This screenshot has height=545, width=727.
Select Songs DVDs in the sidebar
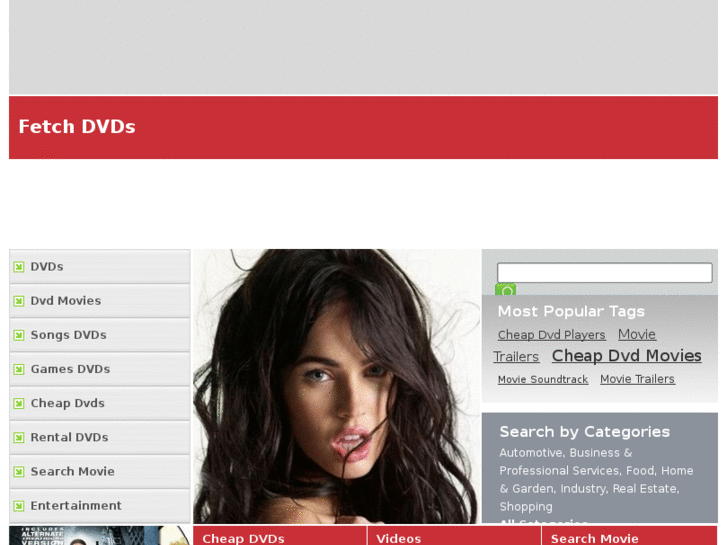point(100,335)
